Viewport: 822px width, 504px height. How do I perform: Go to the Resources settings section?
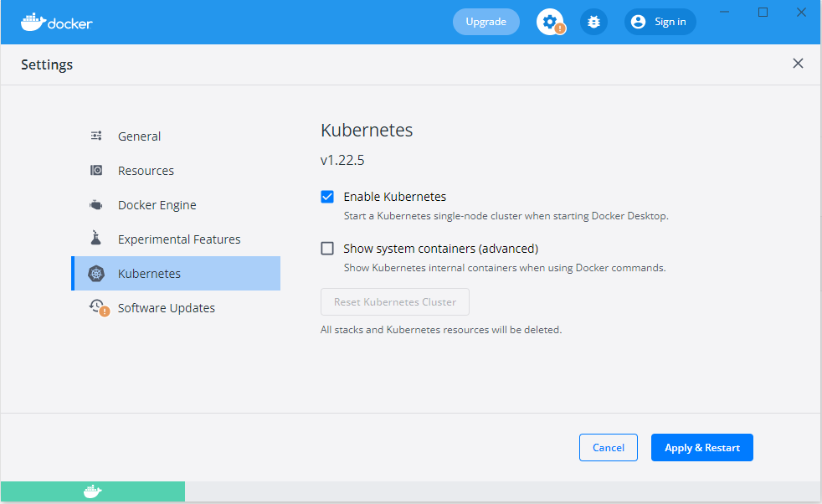(176, 171)
